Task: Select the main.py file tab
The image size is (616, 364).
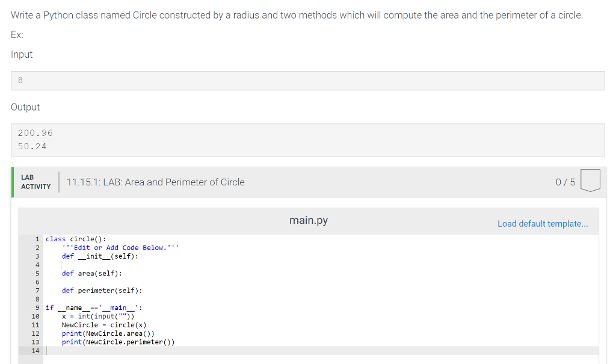Action: (x=308, y=220)
